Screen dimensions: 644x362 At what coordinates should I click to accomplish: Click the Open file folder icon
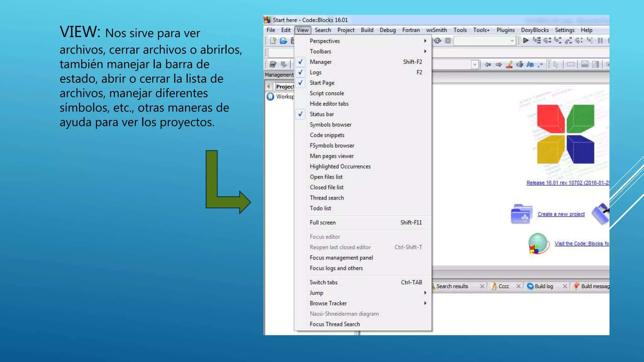[283, 41]
